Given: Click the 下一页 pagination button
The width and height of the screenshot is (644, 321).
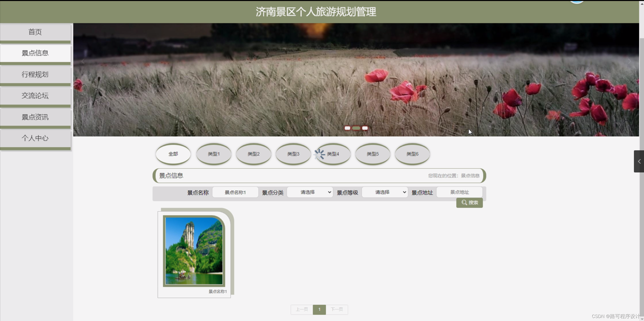Looking at the screenshot, I should pyautogui.click(x=337, y=309).
